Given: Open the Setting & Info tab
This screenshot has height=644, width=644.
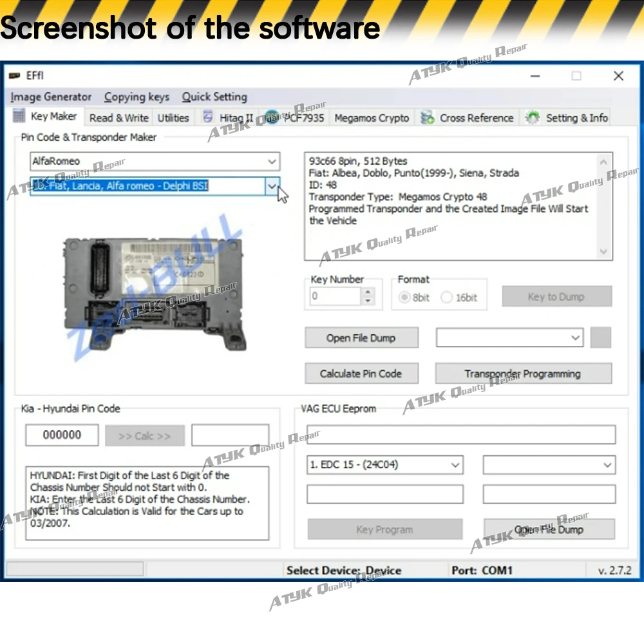Looking at the screenshot, I should click(565, 118).
